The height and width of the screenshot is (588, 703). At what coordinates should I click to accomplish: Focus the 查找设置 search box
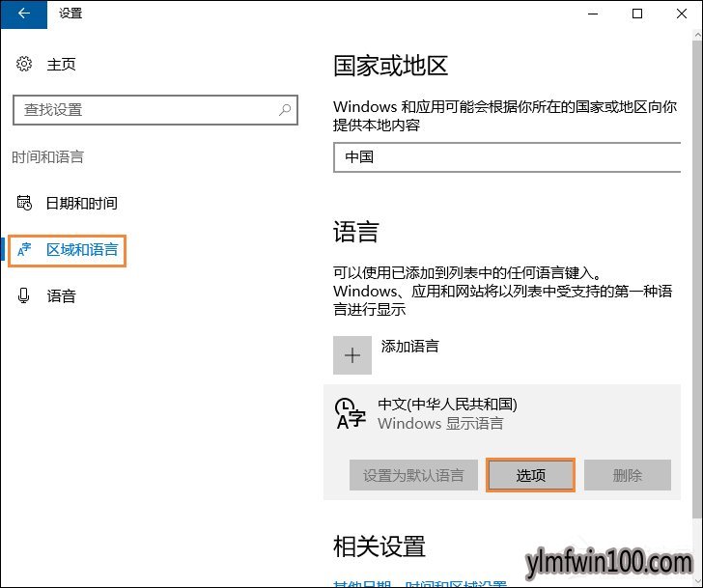(x=155, y=110)
